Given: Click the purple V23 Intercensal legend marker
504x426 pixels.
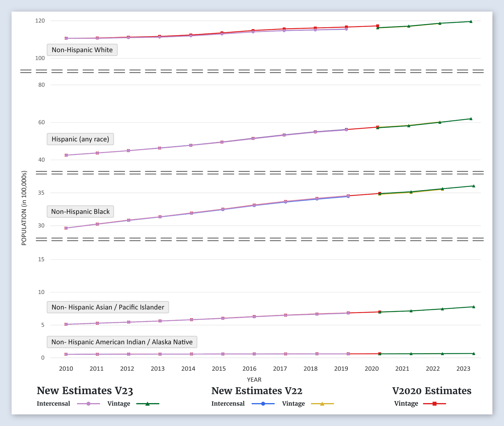Looking at the screenshot, I should pyautogui.click(x=89, y=404).
